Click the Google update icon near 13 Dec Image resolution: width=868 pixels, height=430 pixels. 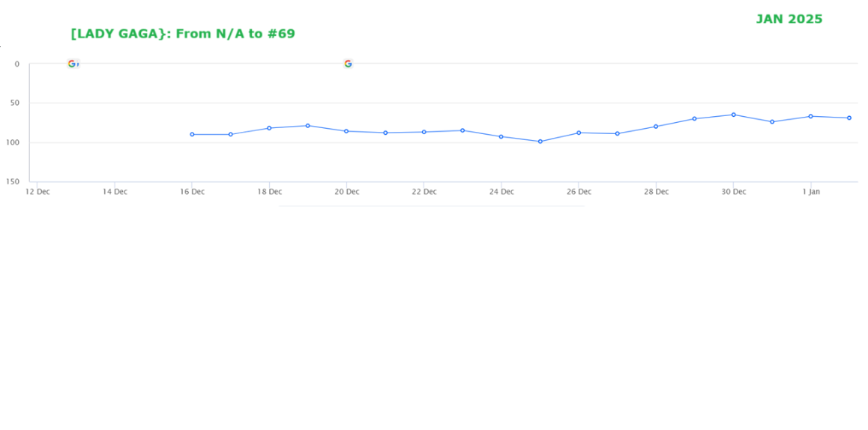[x=73, y=64]
